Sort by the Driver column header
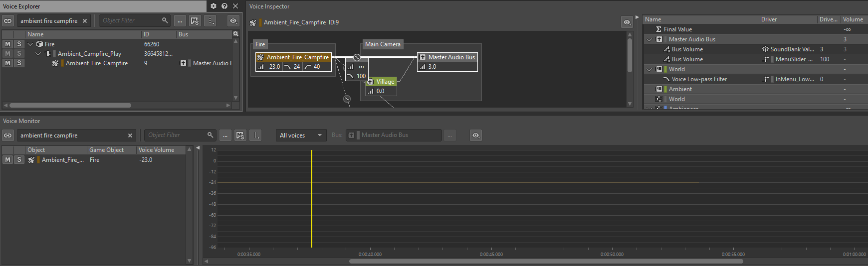The height and width of the screenshot is (266, 868). (787, 19)
